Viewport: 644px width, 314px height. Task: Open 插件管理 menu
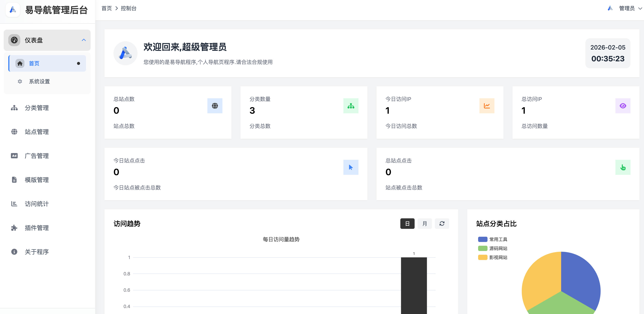click(47, 228)
